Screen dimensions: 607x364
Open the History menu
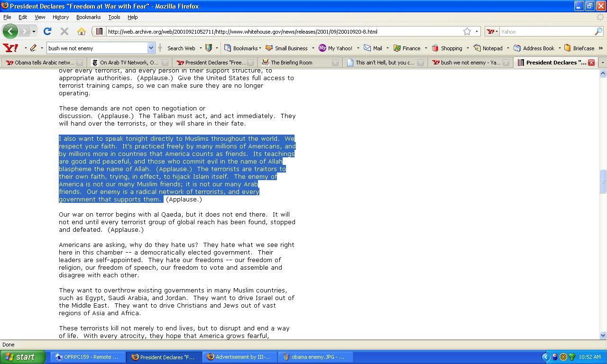(61, 17)
